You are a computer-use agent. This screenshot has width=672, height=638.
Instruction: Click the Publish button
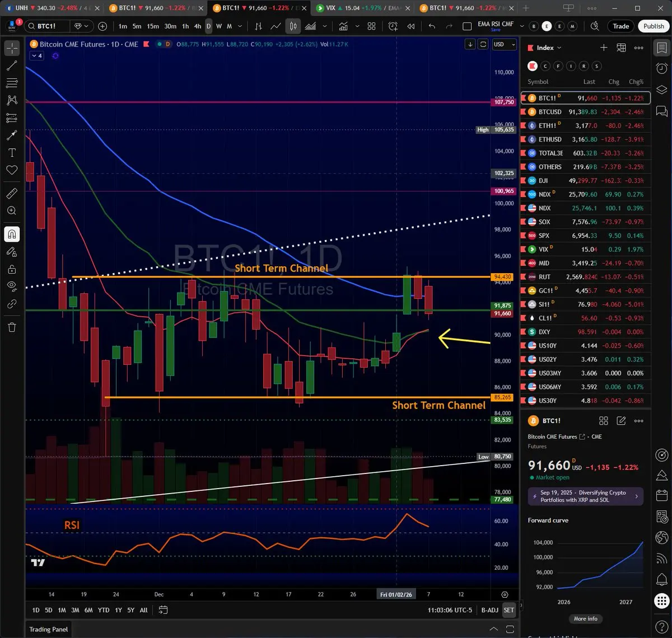654,26
